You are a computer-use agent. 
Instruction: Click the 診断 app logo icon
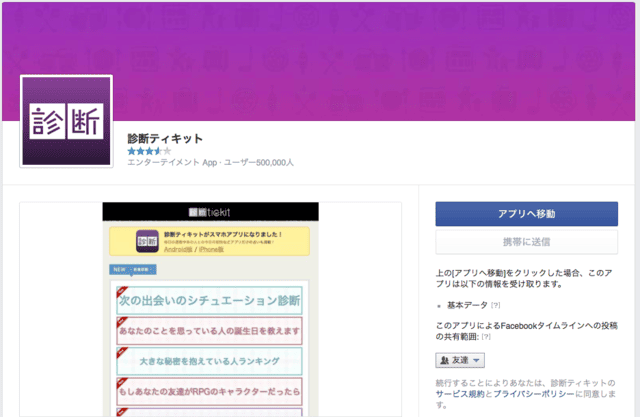tap(66, 121)
